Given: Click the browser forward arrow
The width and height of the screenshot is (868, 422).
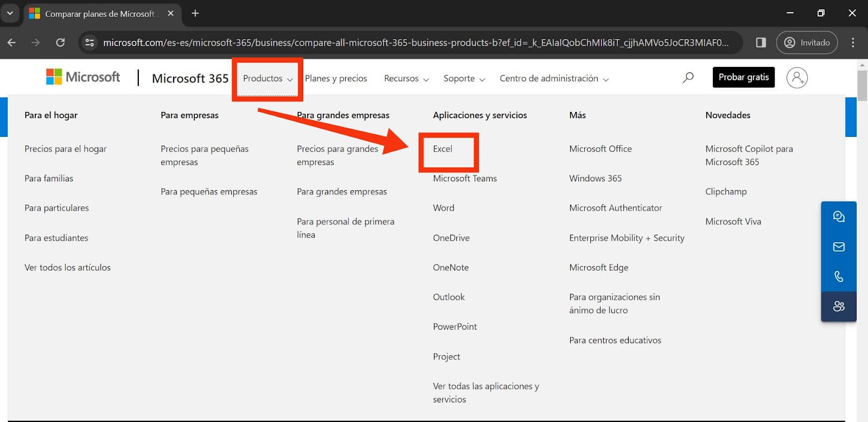Looking at the screenshot, I should 36,42.
